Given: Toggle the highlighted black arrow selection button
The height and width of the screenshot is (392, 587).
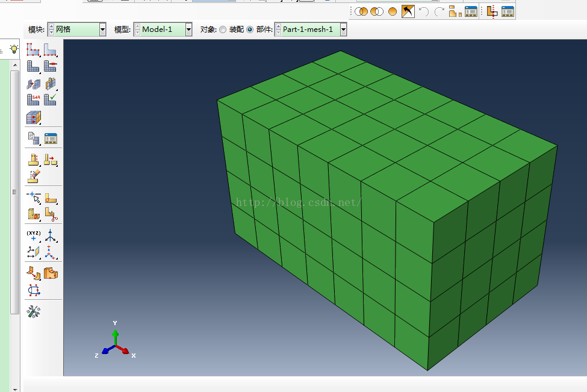Looking at the screenshot, I should coord(408,11).
